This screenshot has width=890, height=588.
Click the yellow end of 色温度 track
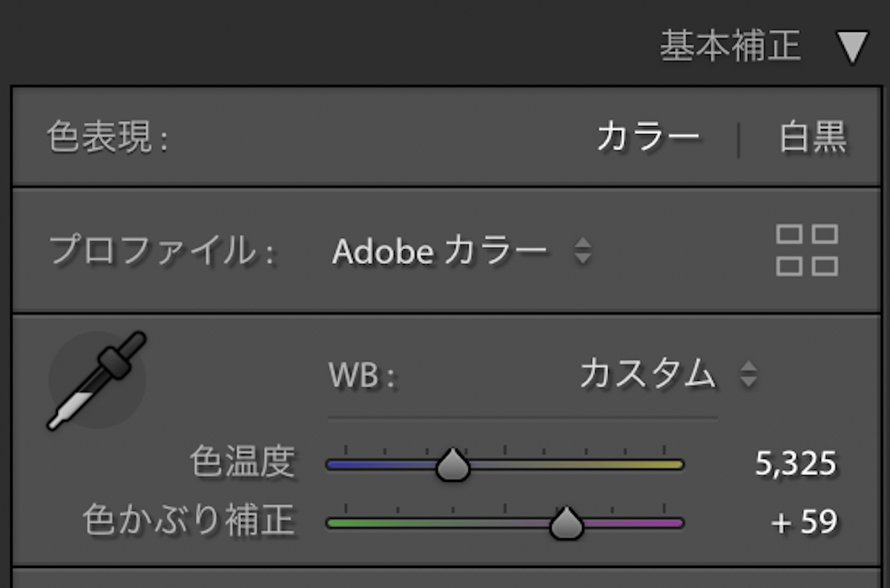667,466
